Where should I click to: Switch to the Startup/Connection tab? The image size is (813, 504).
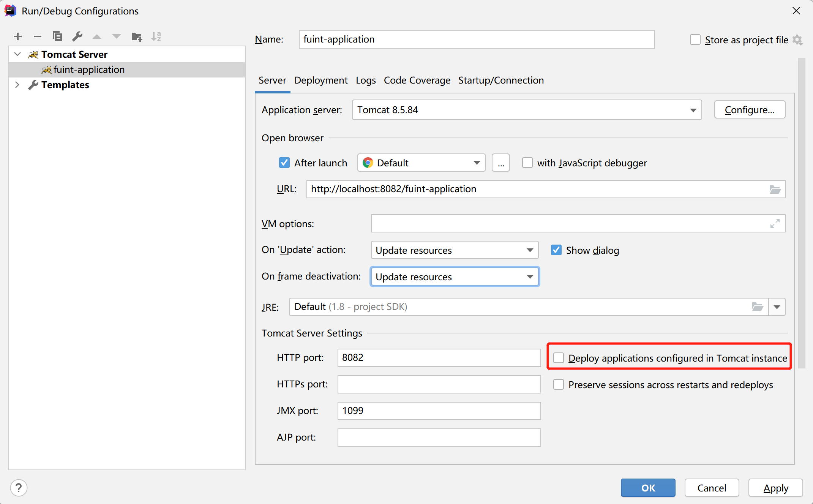[x=501, y=81]
